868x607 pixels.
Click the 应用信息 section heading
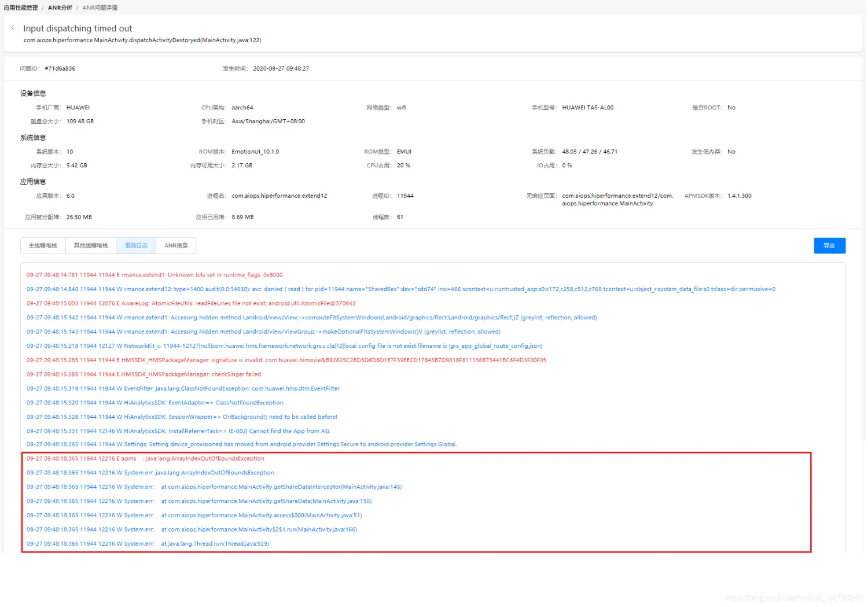33,182
